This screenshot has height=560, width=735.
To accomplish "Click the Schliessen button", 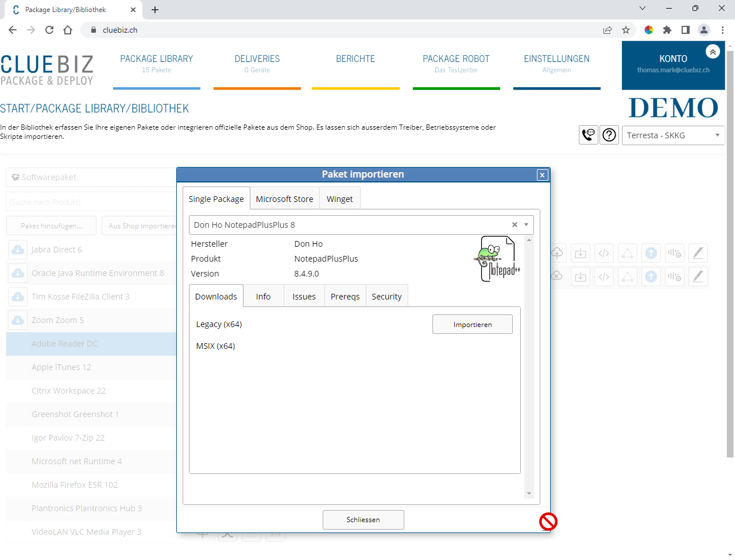I will (363, 519).
